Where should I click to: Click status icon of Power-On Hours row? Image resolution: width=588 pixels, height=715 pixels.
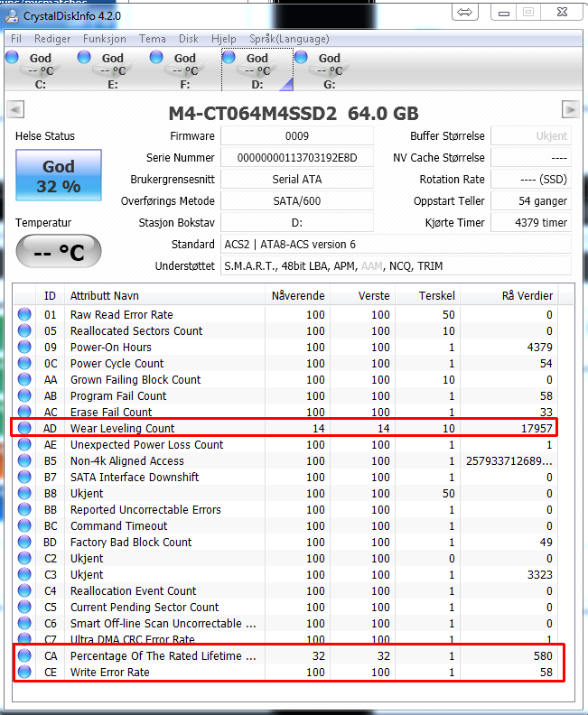pyautogui.click(x=24, y=347)
